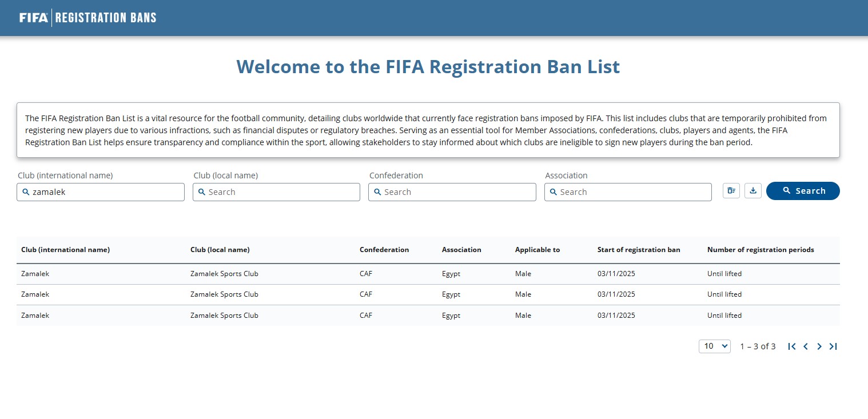Select the first Zamalek table row
This screenshot has width=868, height=419.
[x=35, y=274]
